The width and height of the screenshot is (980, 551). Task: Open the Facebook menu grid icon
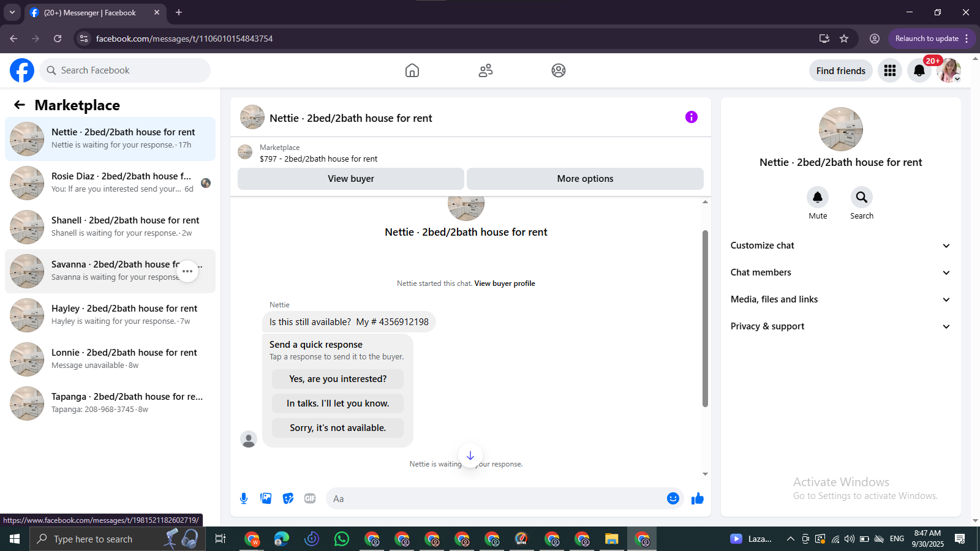(x=890, y=70)
